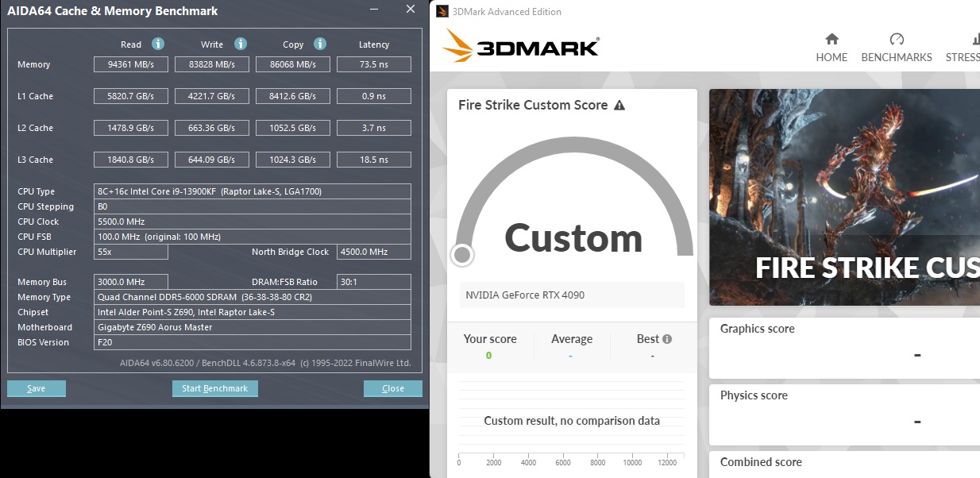Click the info icon next to Write
Image resolution: width=980 pixels, height=478 pixels.
(241, 44)
